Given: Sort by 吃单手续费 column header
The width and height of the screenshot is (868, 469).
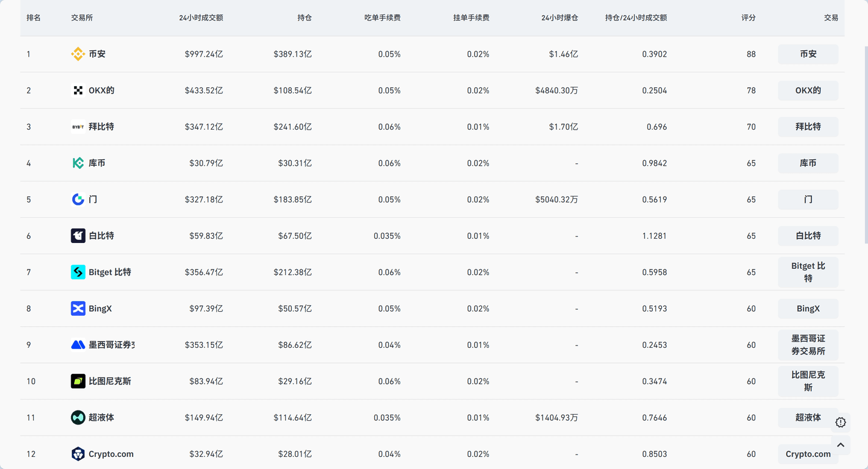Looking at the screenshot, I should click(382, 18).
